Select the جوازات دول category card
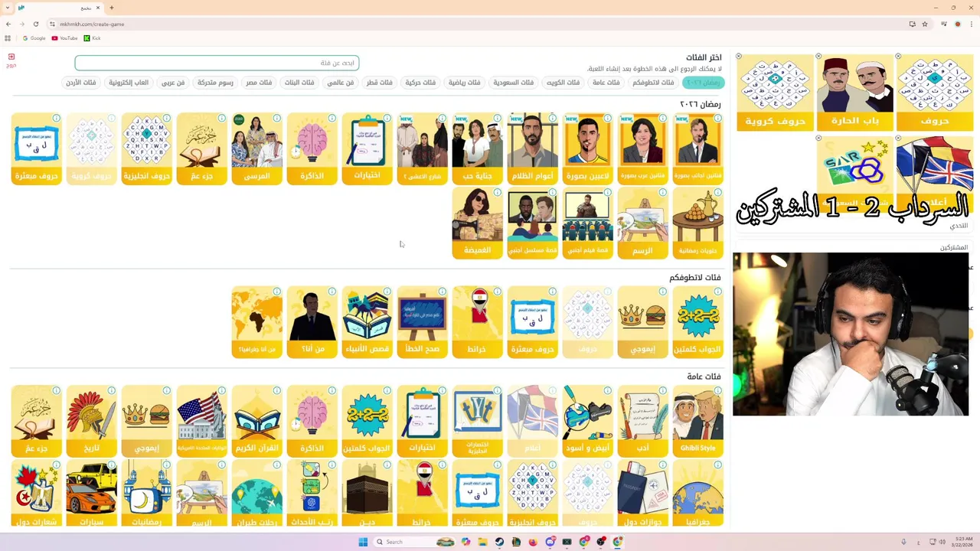The height and width of the screenshot is (551, 980). click(x=642, y=494)
